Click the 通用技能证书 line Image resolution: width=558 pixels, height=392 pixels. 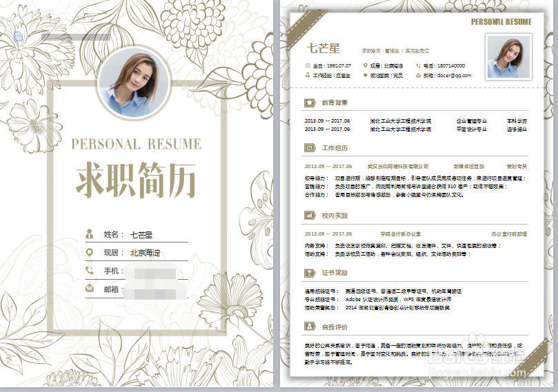383,291
